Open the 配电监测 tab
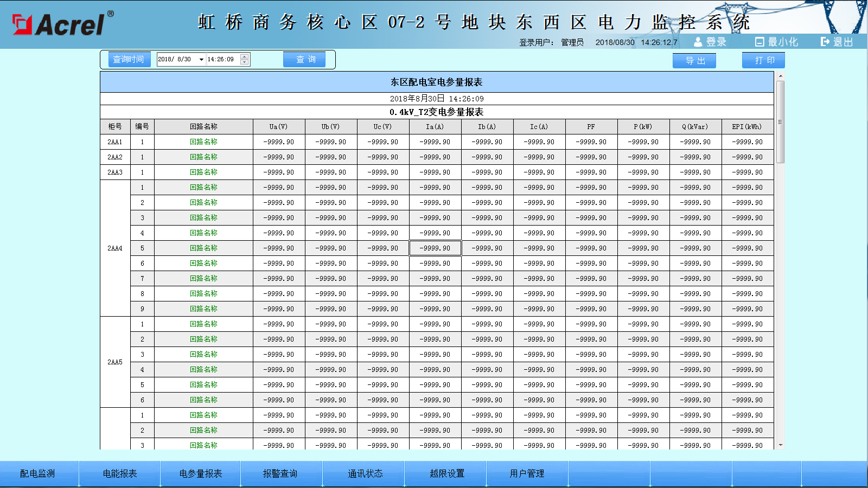This screenshot has width=868, height=488. click(38, 474)
